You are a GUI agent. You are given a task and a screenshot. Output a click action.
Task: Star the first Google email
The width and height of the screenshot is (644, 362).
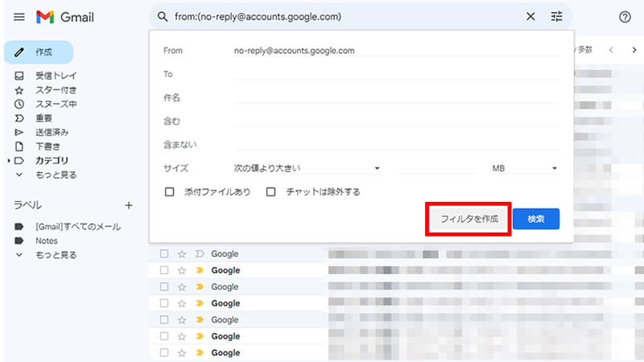pos(182,254)
